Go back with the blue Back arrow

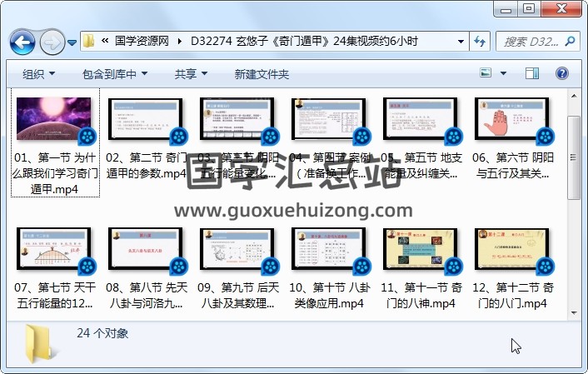(x=22, y=42)
